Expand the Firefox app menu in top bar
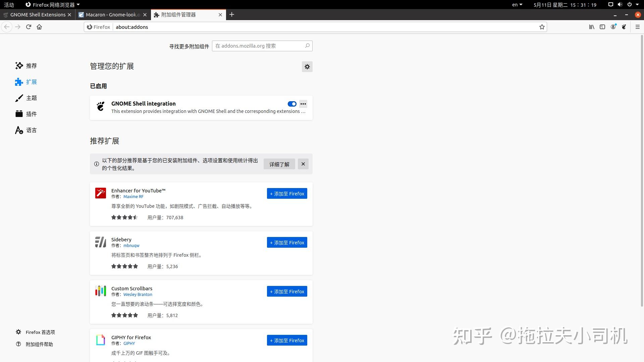 click(x=53, y=5)
